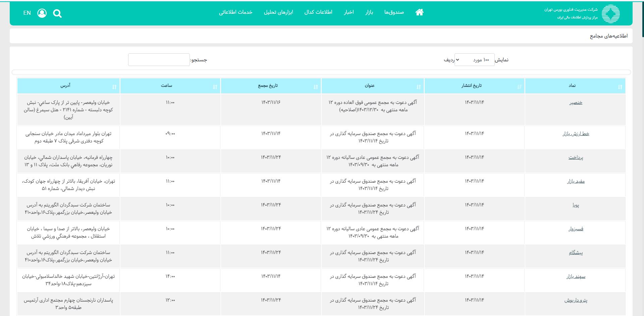Sort by تاریخ مجمع column arrows
This screenshot has width=644, height=316.
coord(316,87)
